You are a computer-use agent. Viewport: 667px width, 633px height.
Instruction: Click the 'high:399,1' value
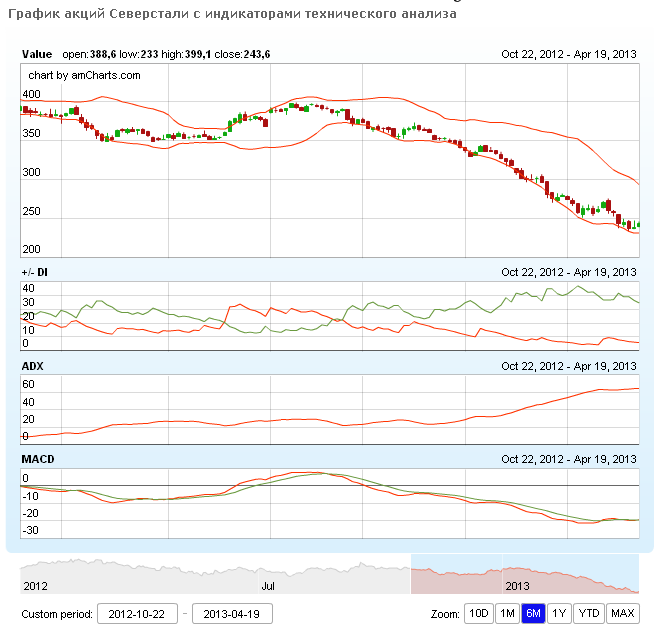pos(186,54)
